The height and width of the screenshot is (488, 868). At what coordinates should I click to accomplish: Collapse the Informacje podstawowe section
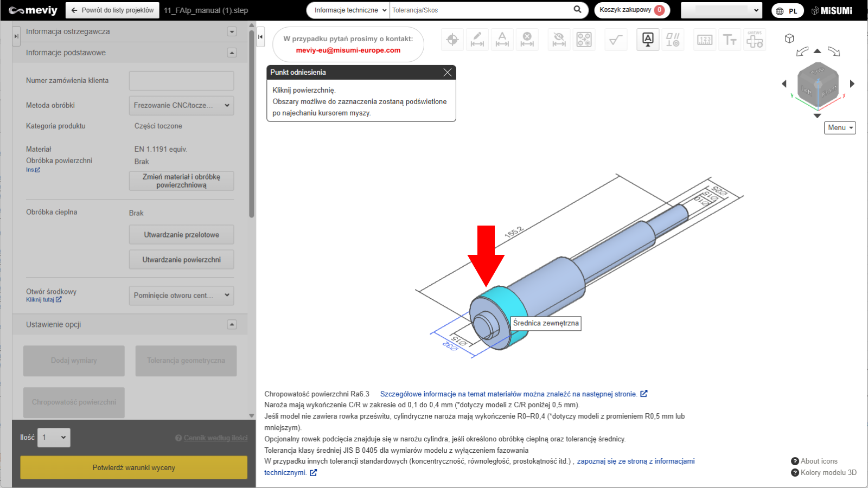tap(232, 53)
